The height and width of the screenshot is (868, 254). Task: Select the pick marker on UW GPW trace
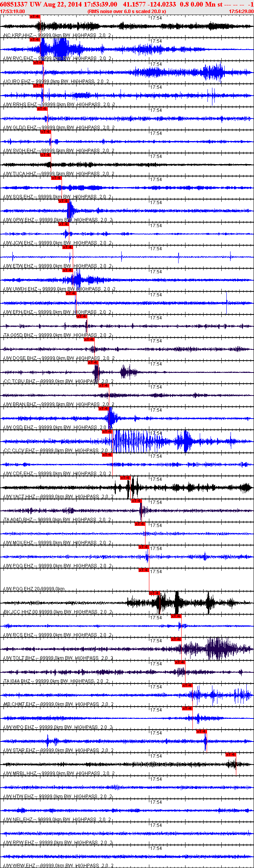(x=63, y=201)
